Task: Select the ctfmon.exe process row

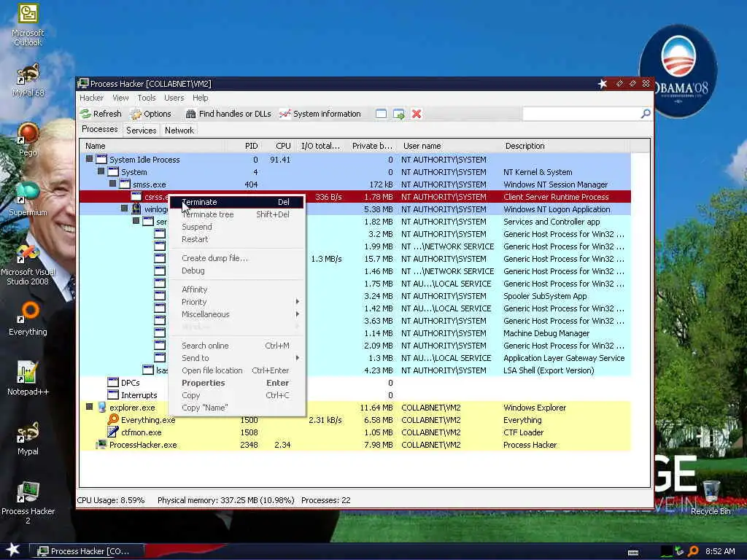Action: [x=355, y=432]
